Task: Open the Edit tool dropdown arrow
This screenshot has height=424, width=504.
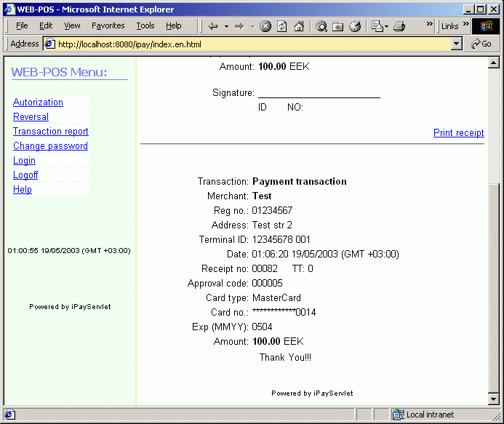Action: (x=386, y=26)
